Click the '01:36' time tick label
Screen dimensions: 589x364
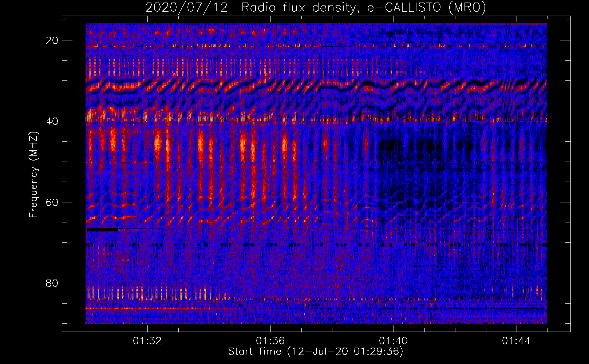270,341
